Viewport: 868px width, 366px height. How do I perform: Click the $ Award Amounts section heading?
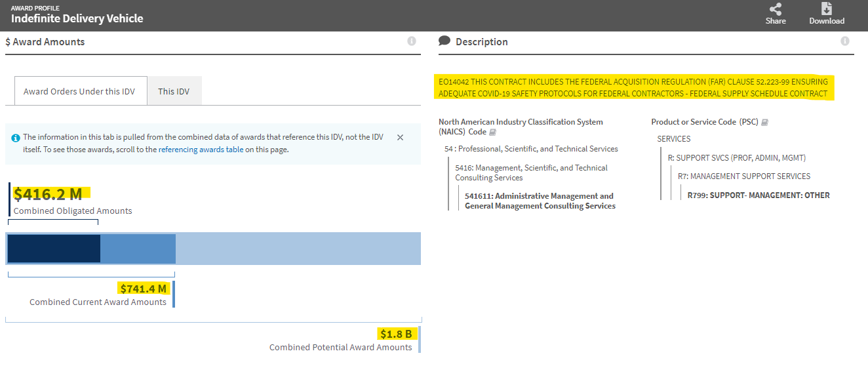coord(45,42)
